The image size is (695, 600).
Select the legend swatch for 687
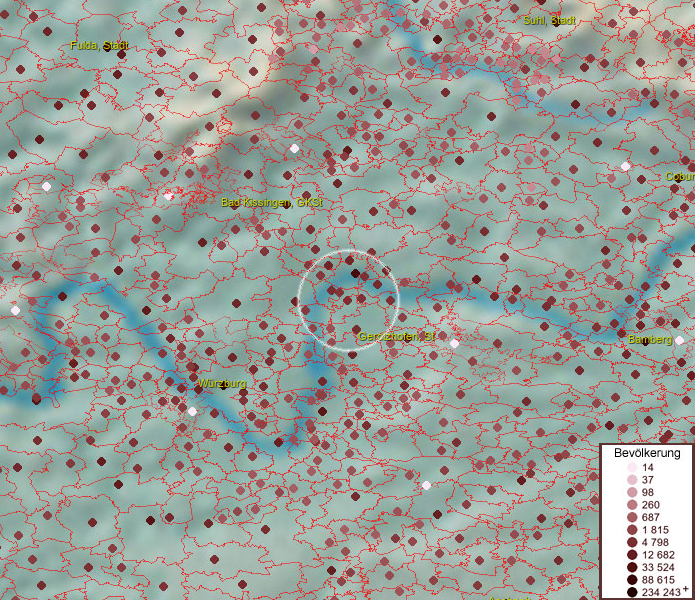632,517
